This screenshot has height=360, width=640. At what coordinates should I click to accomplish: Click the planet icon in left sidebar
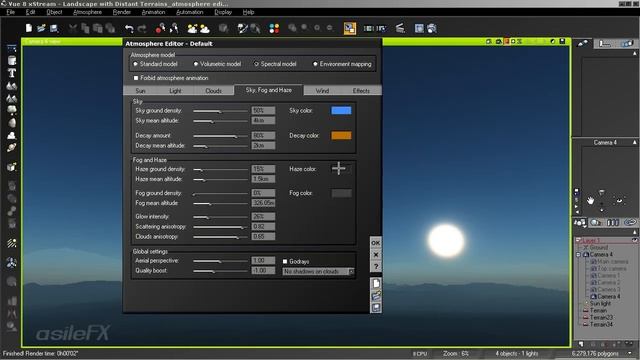[12, 148]
